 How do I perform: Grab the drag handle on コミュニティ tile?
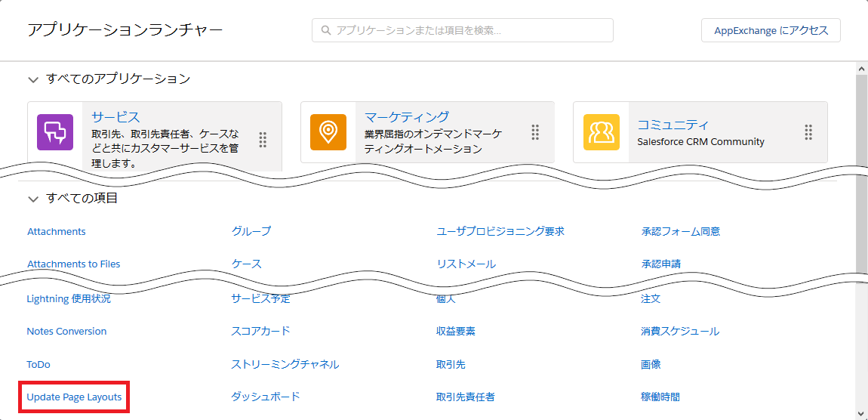[808, 132]
